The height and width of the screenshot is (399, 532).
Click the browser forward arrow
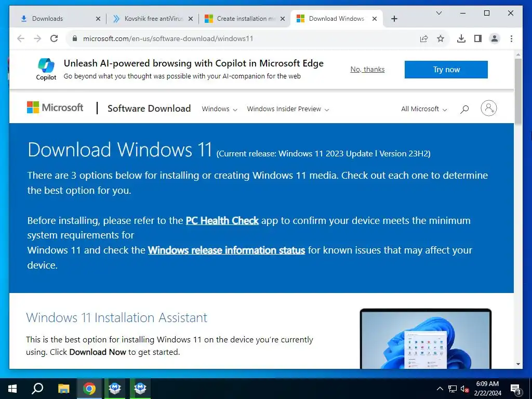pos(37,38)
